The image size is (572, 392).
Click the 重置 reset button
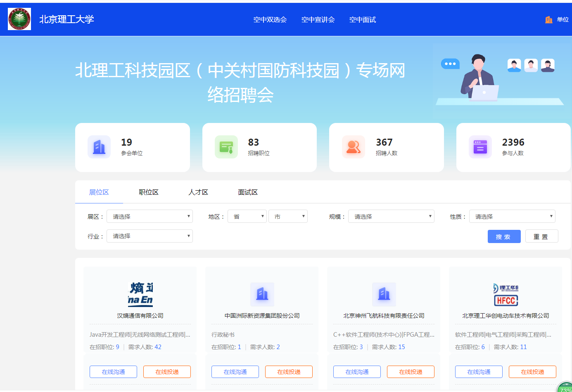(x=542, y=236)
